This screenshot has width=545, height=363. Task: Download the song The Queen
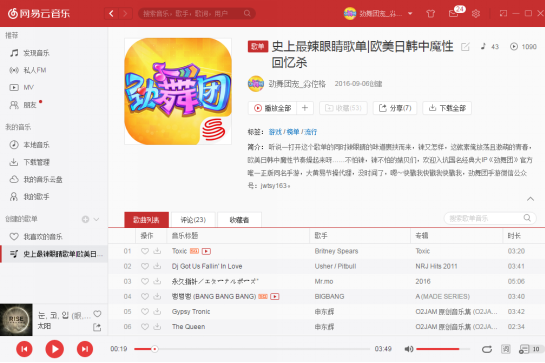tap(157, 326)
